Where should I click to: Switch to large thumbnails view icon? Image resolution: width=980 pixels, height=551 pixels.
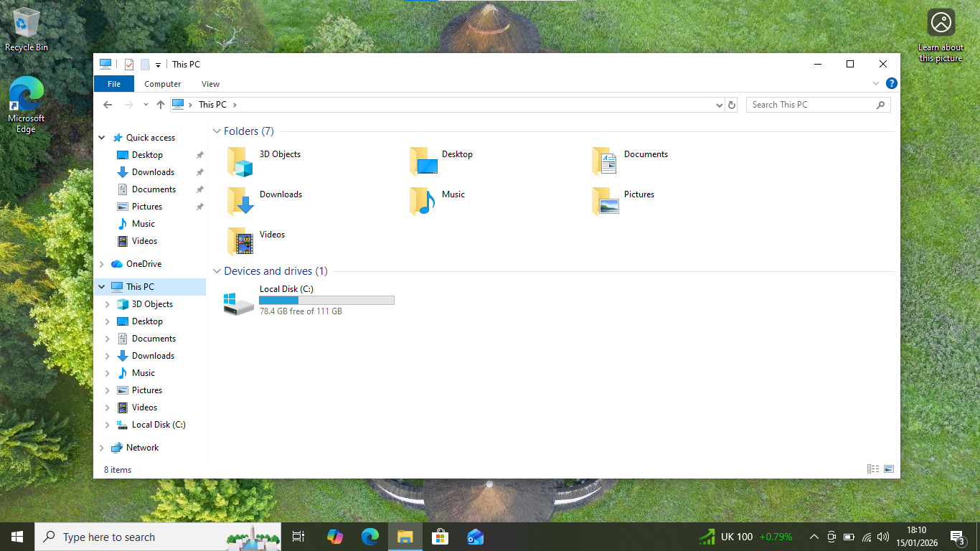889,469
